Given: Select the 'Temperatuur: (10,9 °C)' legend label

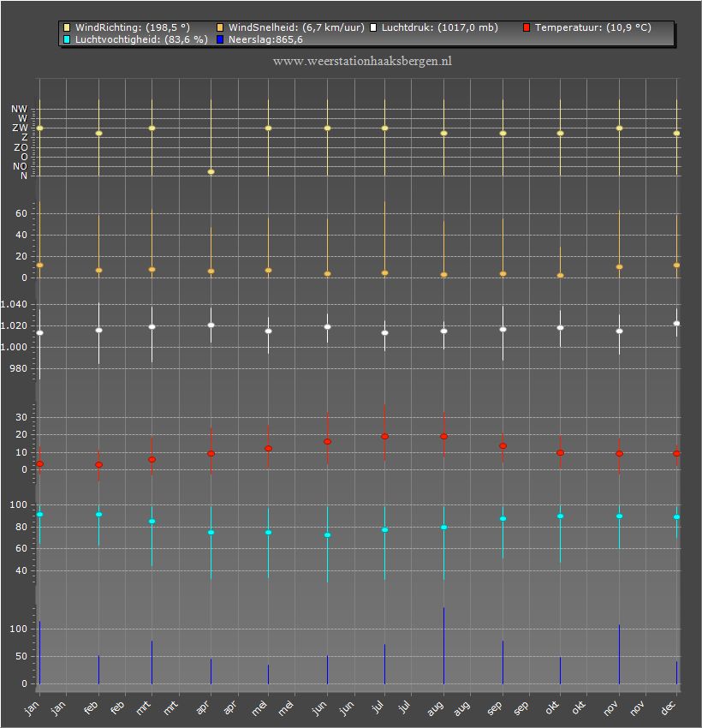Looking at the screenshot, I should coord(593,28).
